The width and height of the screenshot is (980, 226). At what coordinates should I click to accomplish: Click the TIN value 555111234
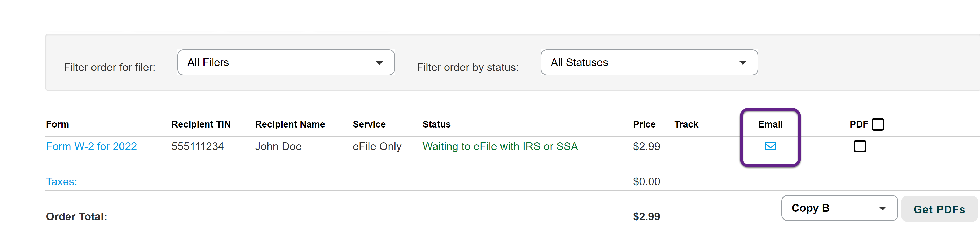pos(198,146)
